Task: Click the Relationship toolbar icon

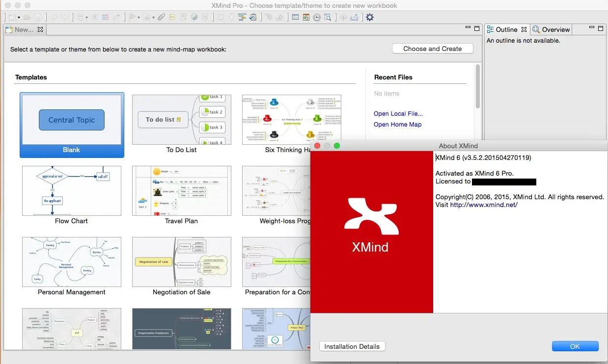Action: [x=116, y=17]
